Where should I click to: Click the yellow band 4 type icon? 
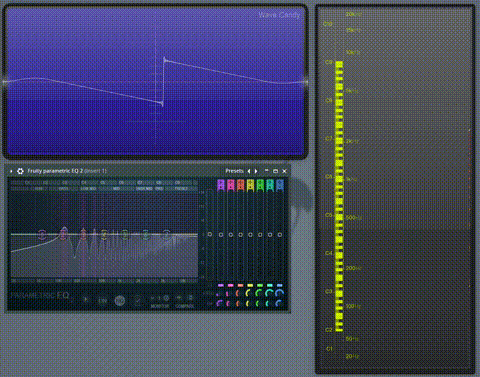click(x=250, y=185)
